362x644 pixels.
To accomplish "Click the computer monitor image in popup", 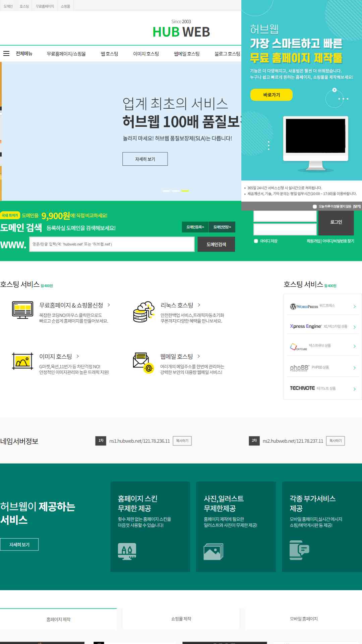I will [x=315, y=144].
